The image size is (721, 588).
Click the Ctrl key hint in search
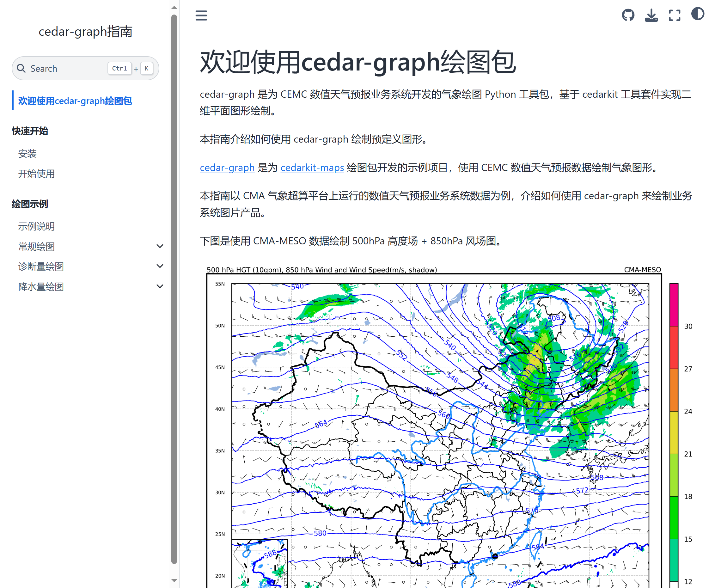click(119, 68)
